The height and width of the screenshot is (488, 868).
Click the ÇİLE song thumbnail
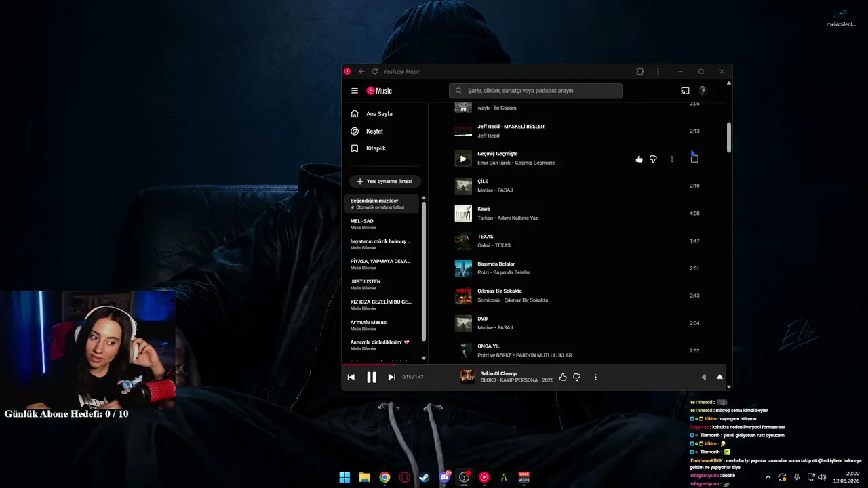pos(463,186)
